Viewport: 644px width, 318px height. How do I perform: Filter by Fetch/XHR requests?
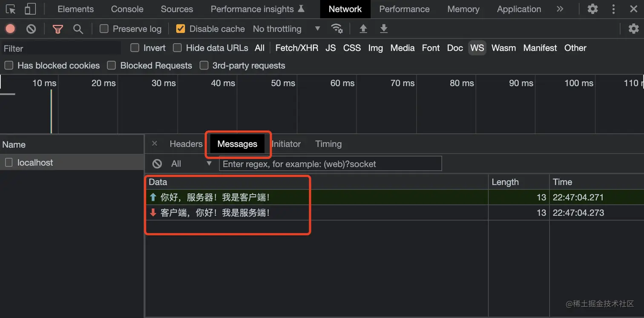297,48
